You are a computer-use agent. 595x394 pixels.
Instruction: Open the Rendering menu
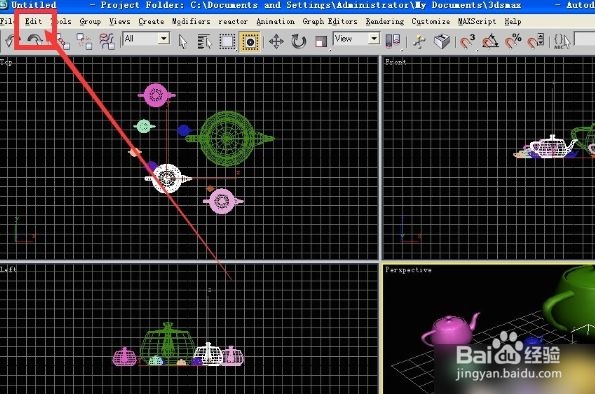[x=384, y=22]
